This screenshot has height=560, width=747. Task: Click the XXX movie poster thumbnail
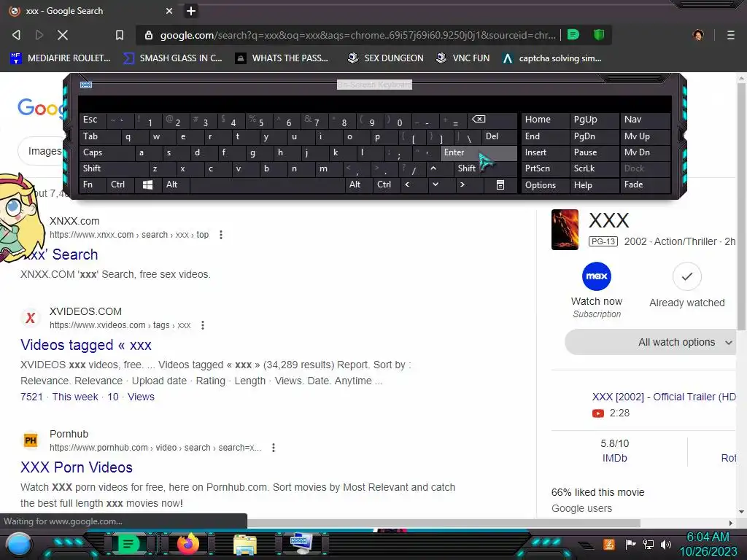565,230
